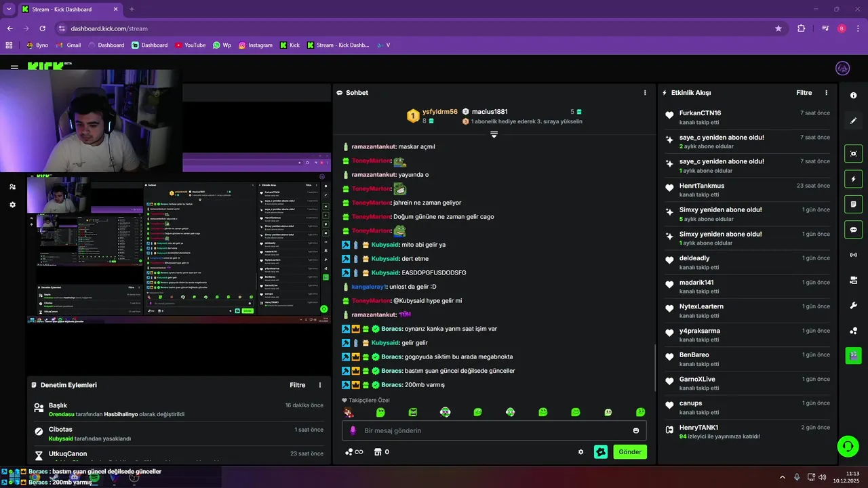Toggle the activity feed lightning panel icon
This screenshot has width=868, height=488.
(x=853, y=179)
